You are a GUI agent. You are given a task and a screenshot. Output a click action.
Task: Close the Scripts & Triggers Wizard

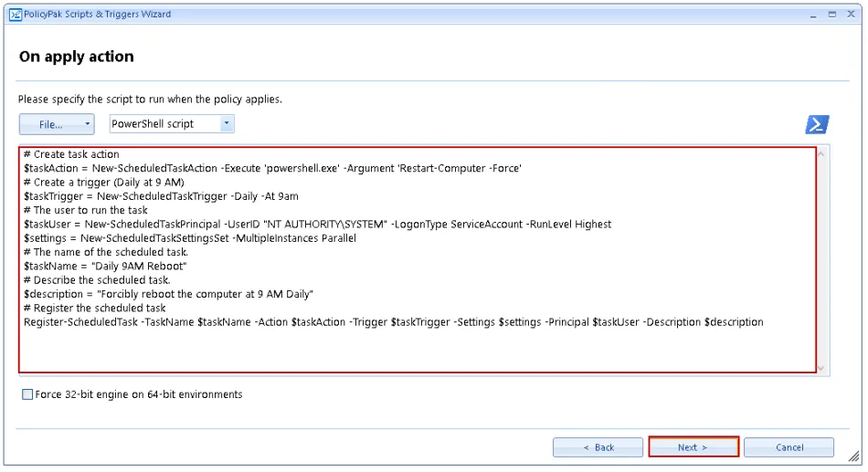point(850,15)
